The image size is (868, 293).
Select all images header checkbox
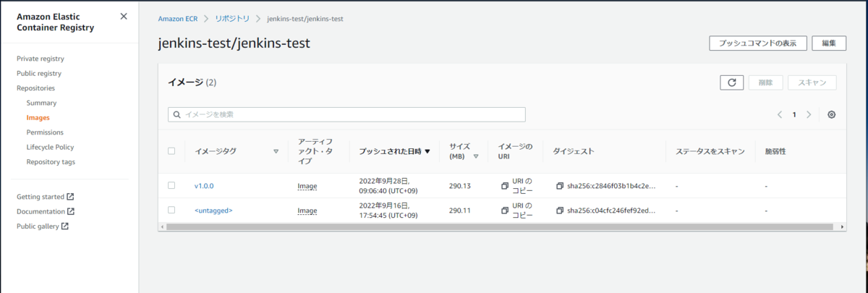[x=171, y=151]
